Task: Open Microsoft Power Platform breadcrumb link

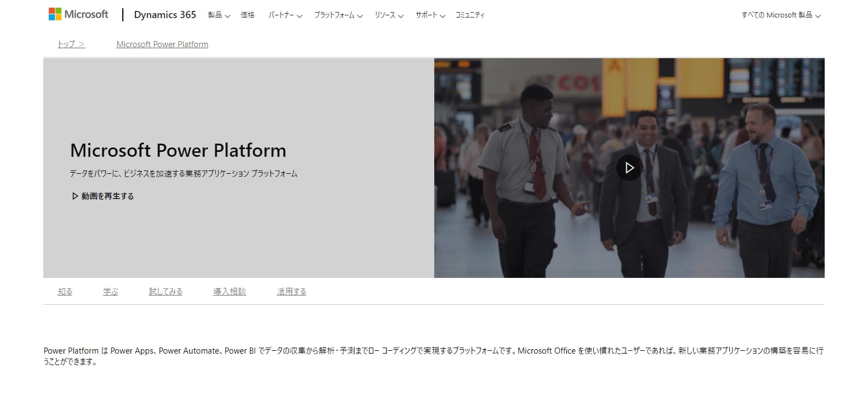Action: [162, 44]
